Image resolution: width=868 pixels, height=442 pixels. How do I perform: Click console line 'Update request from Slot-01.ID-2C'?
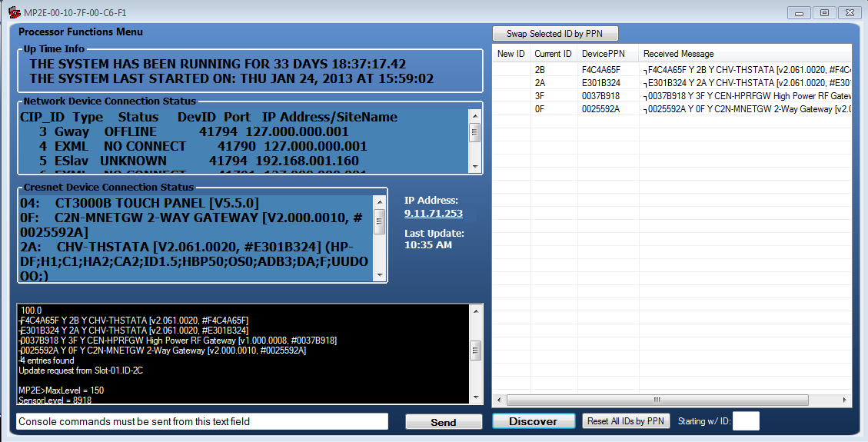(x=81, y=370)
